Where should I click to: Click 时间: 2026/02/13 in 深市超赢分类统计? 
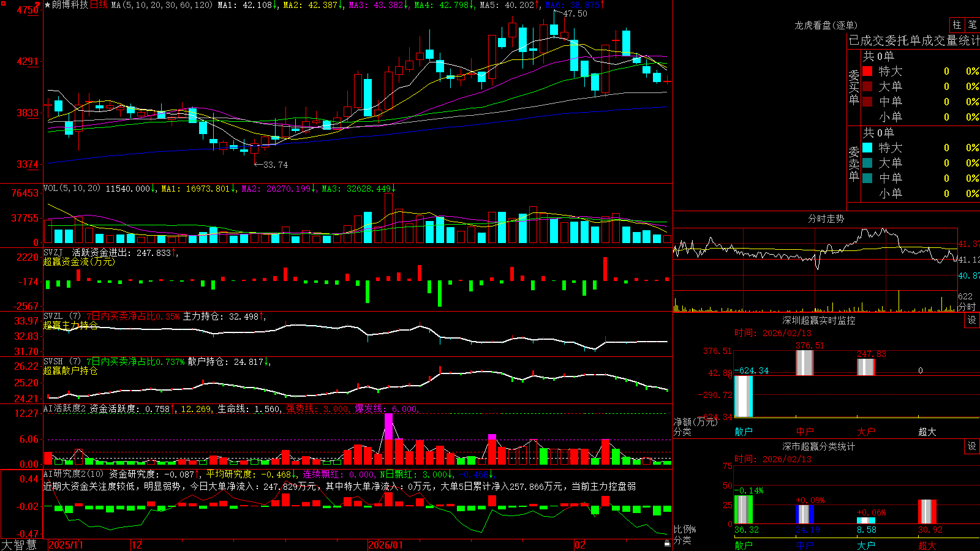[x=773, y=459]
